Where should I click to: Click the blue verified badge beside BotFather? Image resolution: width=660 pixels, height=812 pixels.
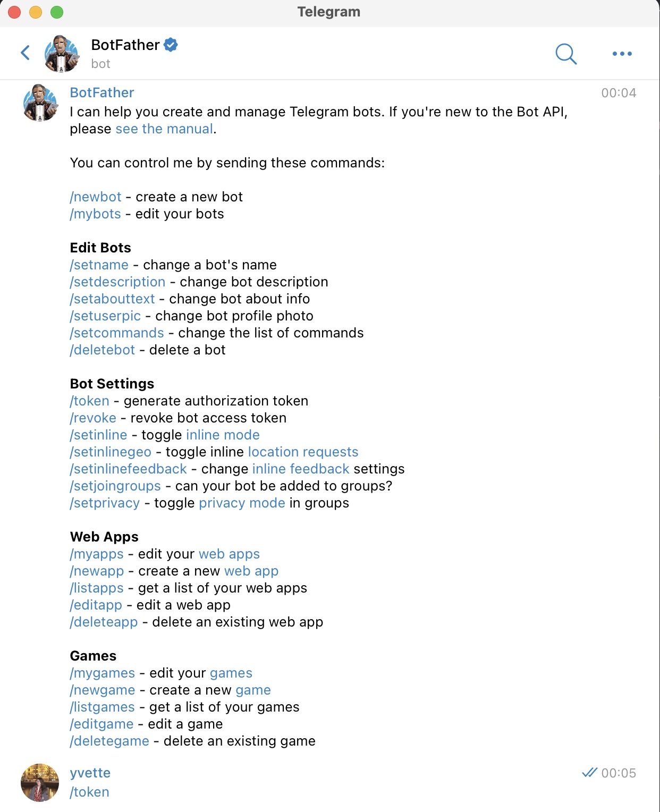coord(171,45)
